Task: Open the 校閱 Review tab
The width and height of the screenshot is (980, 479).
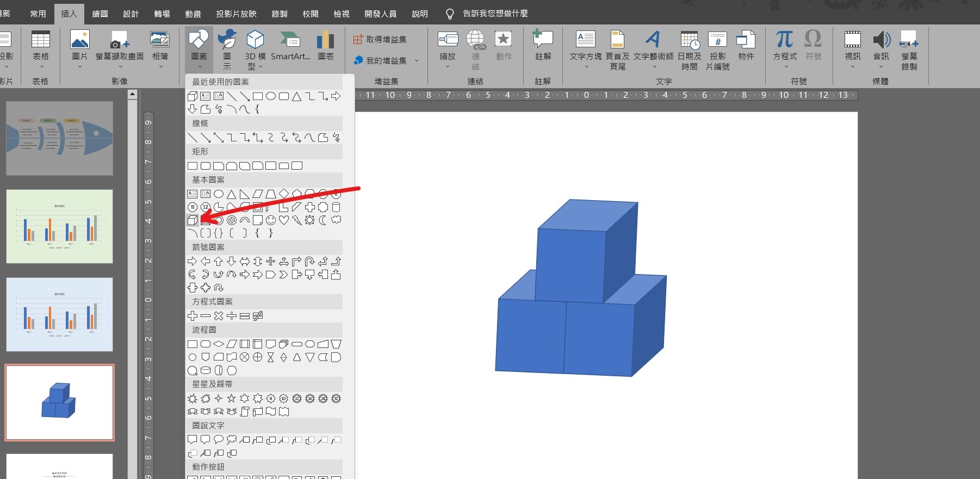Action: (311, 14)
